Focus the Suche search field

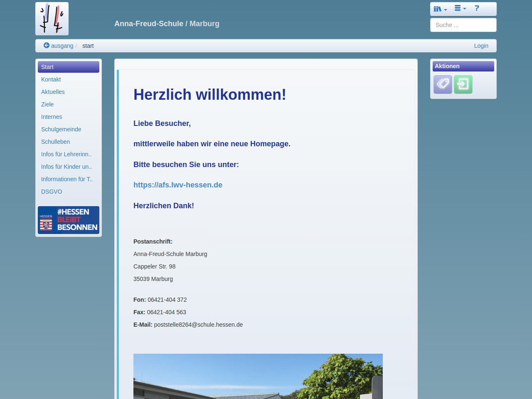pos(463,25)
